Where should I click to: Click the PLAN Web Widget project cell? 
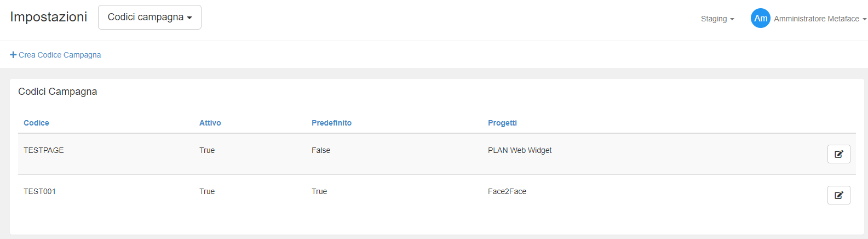pos(520,150)
